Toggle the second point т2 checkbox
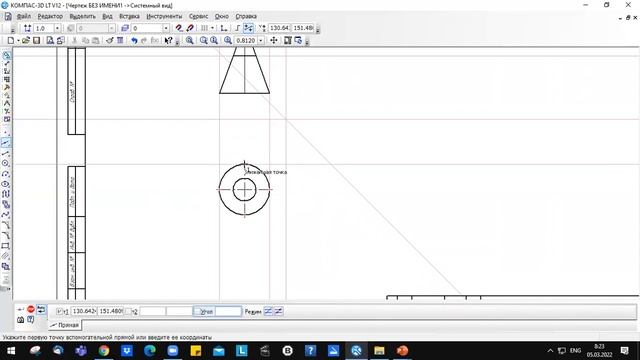The height and width of the screenshot is (360, 640). (128, 311)
